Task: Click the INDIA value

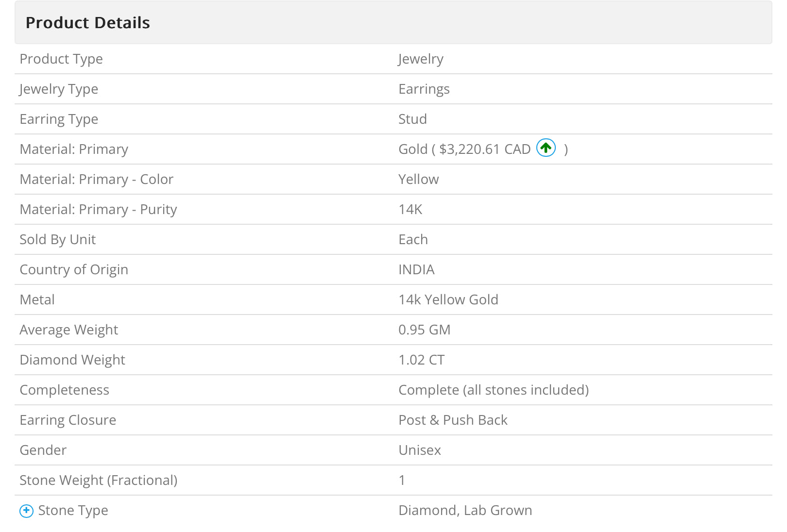Action: click(x=416, y=269)
